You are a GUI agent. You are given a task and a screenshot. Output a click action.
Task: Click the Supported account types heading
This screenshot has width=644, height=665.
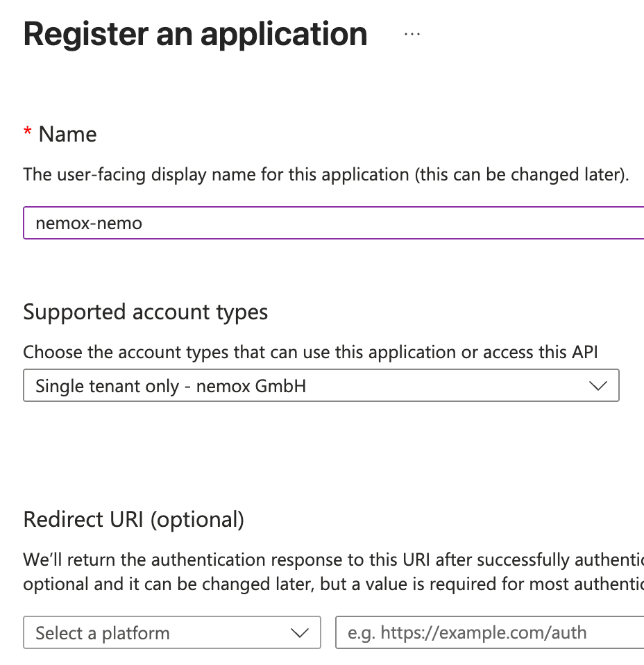click(146, 312)
